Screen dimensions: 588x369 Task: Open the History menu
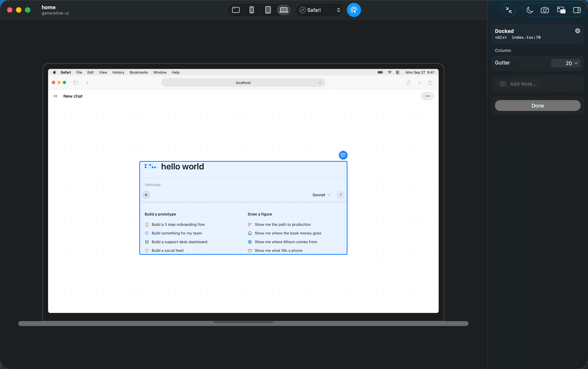tap(118, 72)
